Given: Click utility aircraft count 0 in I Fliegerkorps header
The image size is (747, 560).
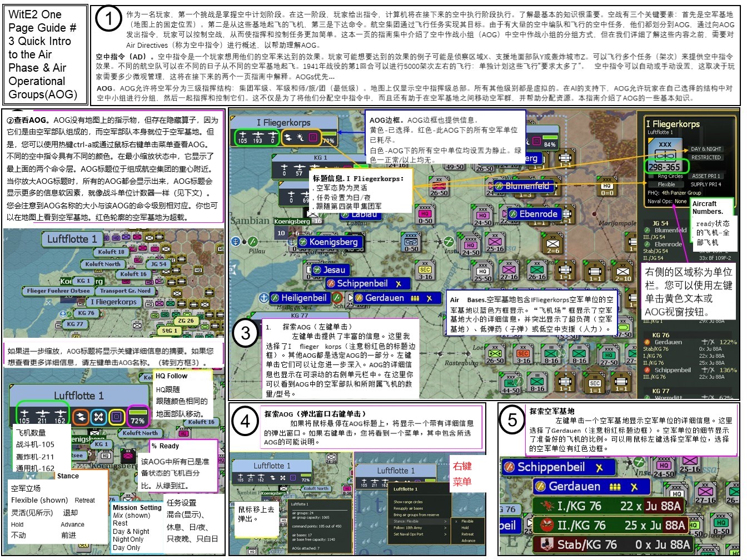Looking at the screenshot, I should 272,137.
